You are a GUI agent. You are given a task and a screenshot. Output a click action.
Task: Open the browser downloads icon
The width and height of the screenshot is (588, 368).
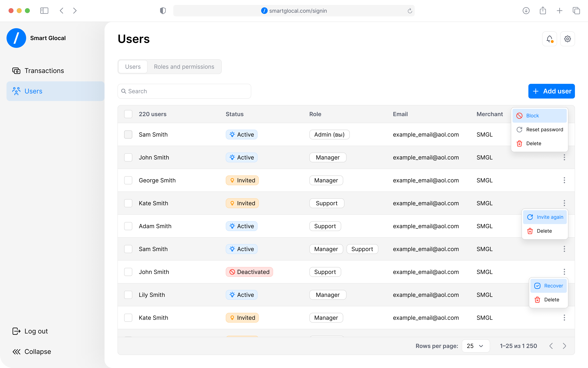[526, 11]
